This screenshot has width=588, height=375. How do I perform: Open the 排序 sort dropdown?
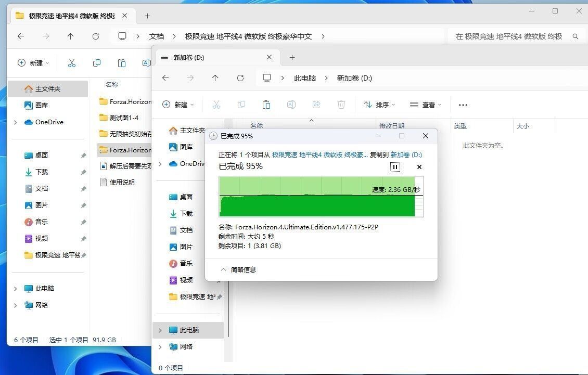379,105
